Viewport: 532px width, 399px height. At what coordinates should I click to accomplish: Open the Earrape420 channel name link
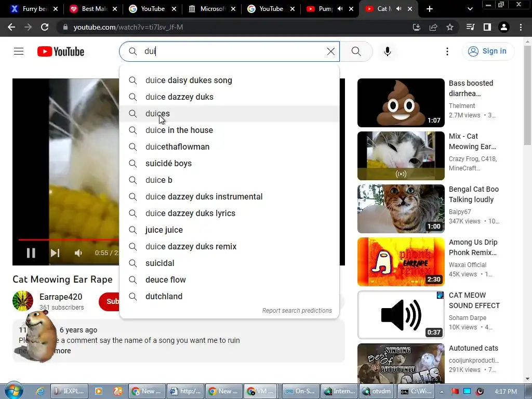[x=61, y=297]
